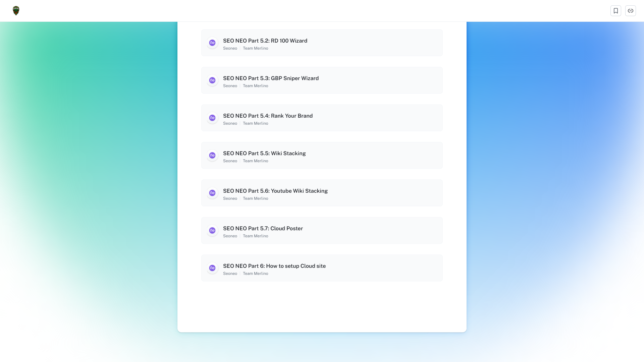Image resolution: width=644 pixels, height=362 pixels.
Task: Open SEO NEO Part 5.2: RD 100 Wizard
Action: 265,41
